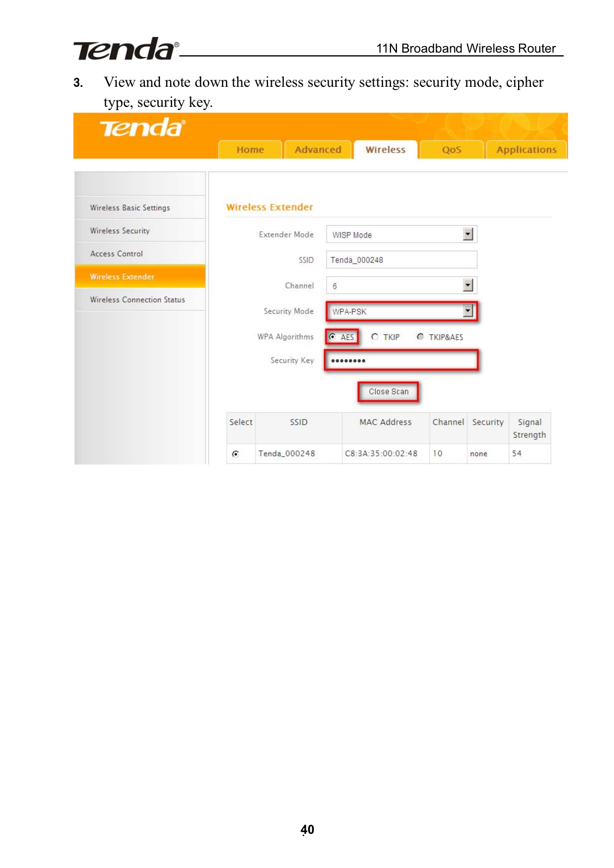Image resolution: width=614 pixels, height=868 pixels.
Task: Click the Security Key field
Action: pos(401,360)
